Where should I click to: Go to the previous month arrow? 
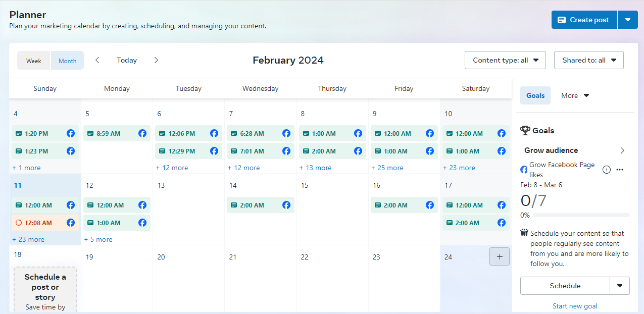[x=97, y=60]
